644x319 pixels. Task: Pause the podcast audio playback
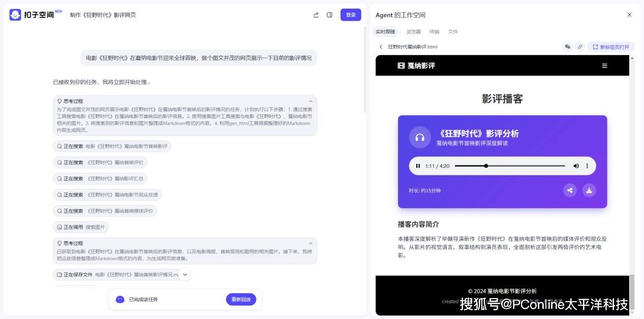point(418,166)
